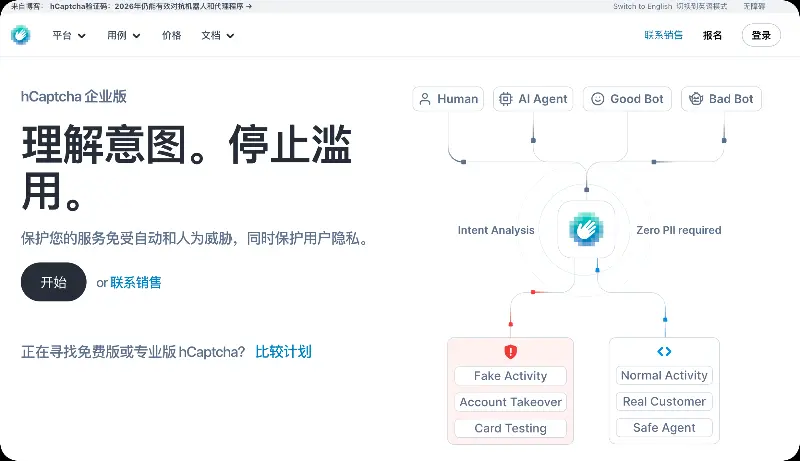The image size is (800, 461).
Task: Click the hCaptcha hand logo in navbar
Action: click(20, 35)
